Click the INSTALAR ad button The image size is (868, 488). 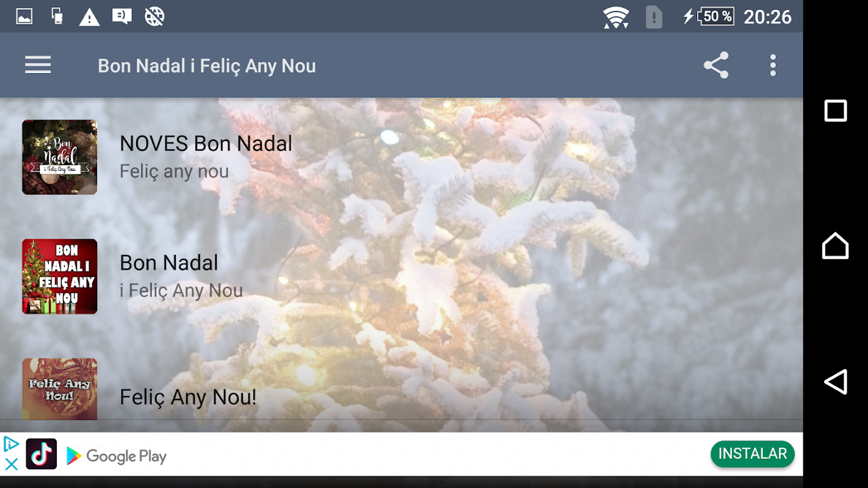(753, 454)
